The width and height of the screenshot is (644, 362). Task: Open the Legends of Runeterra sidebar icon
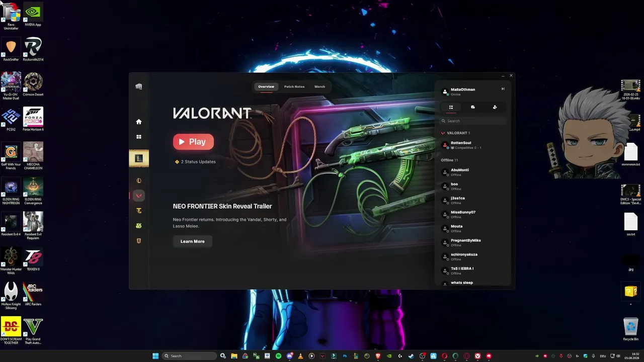139,241
